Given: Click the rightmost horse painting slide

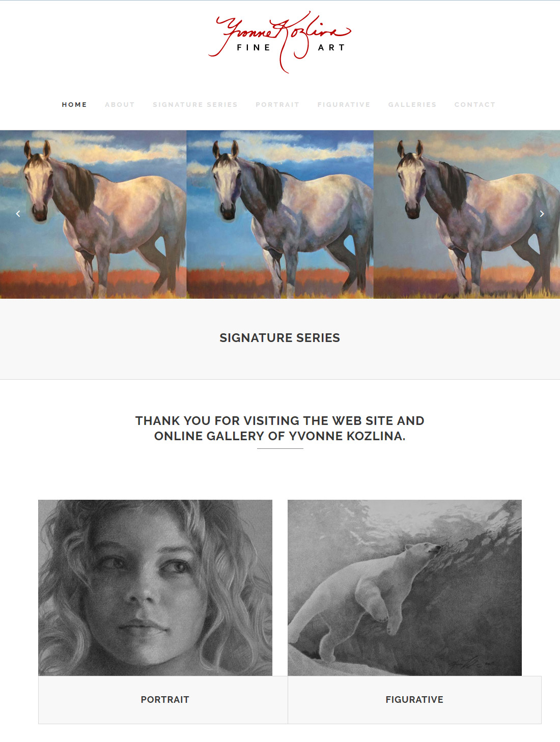Looking at the screenshot, I should (x=467, y=214).
